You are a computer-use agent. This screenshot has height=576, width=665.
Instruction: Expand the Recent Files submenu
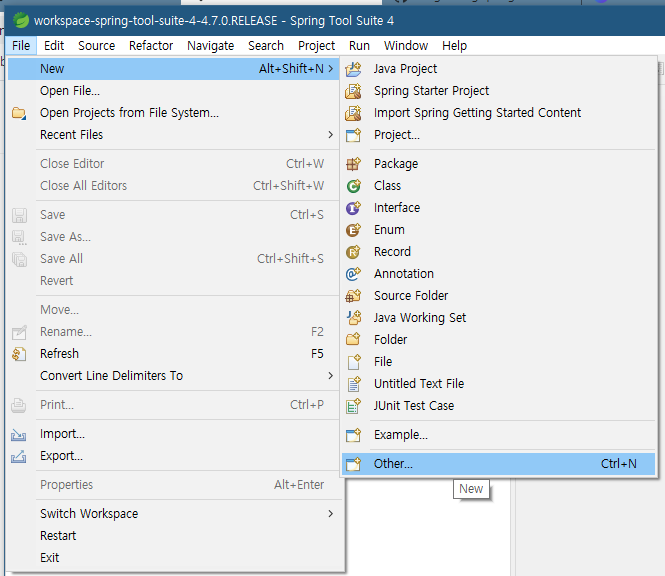point(331,135)
